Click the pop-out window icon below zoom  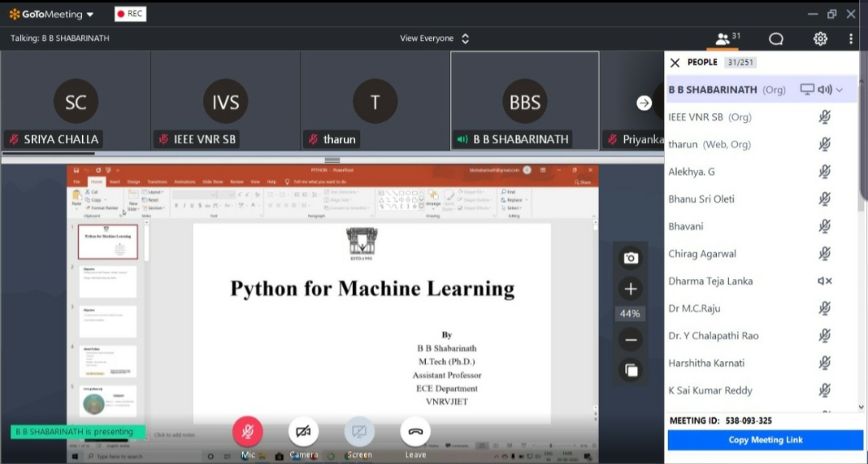click(631, 370)
